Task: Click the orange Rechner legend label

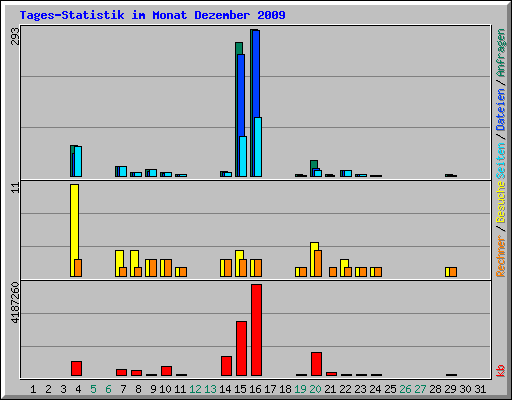Action: [500, 256]
